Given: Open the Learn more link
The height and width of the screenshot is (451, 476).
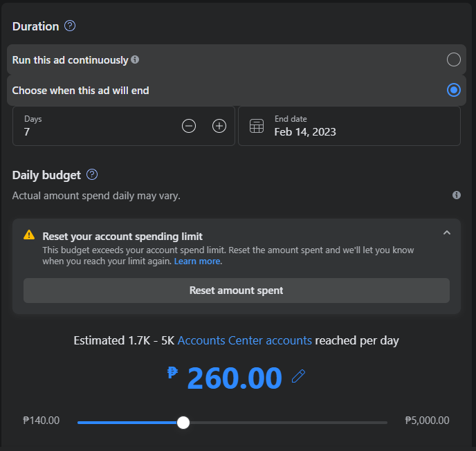Looking at the screenshot, I should point(197,261).
